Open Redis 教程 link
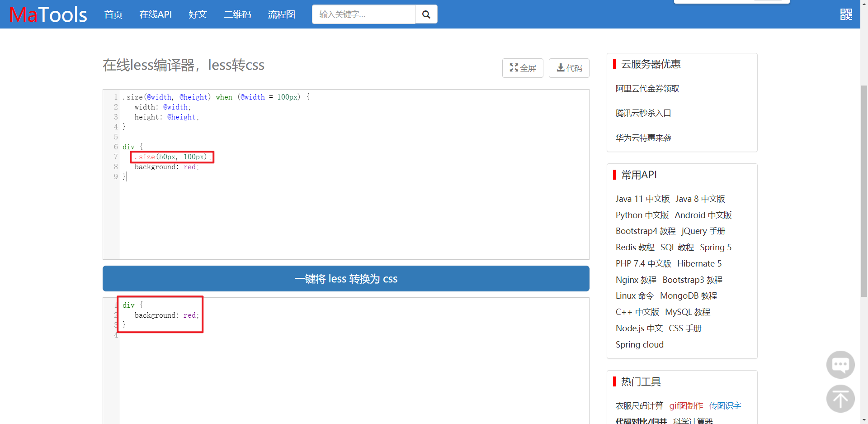 pos(635,247)
